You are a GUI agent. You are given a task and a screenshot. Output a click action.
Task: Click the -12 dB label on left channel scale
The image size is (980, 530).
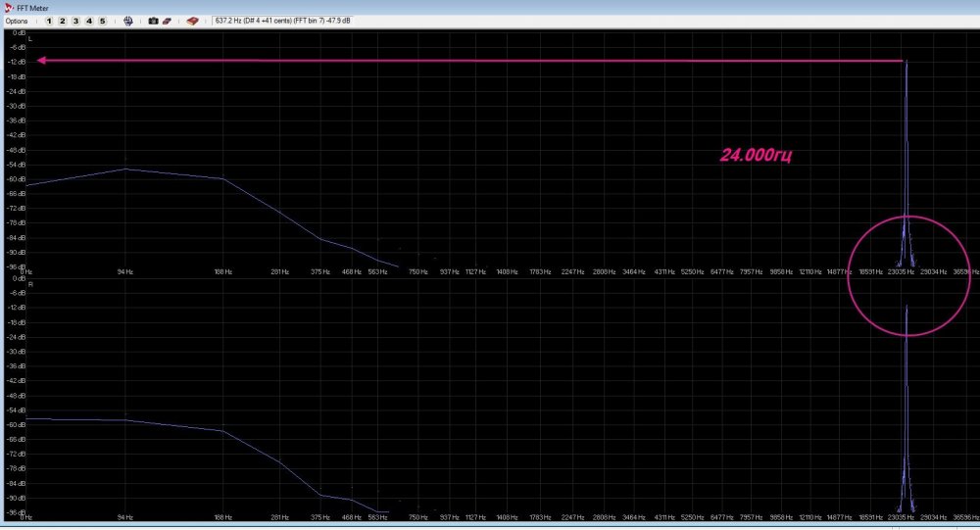[x=17, y=61]
